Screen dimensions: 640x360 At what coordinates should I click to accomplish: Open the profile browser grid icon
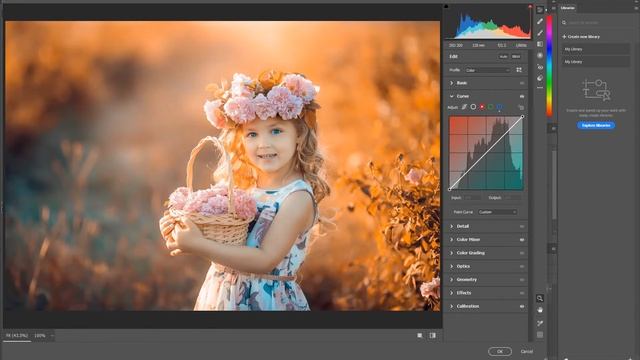(519, 70)
